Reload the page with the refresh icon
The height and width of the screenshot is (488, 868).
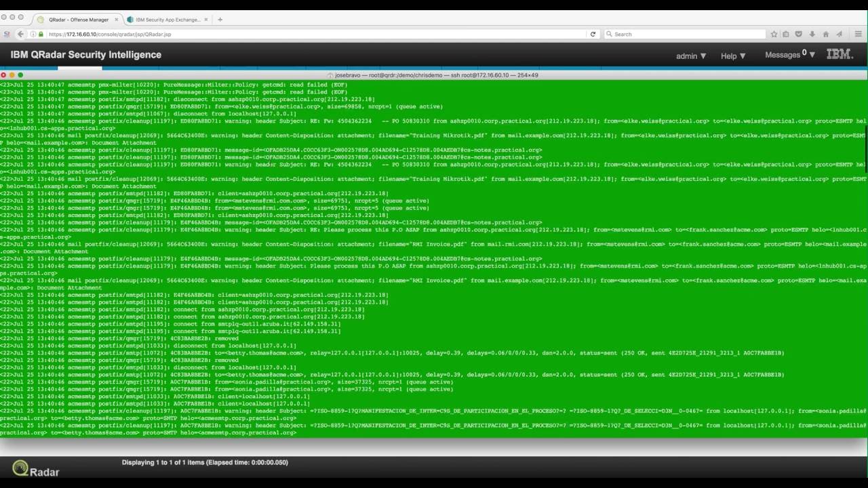click(x=593, y=34)
